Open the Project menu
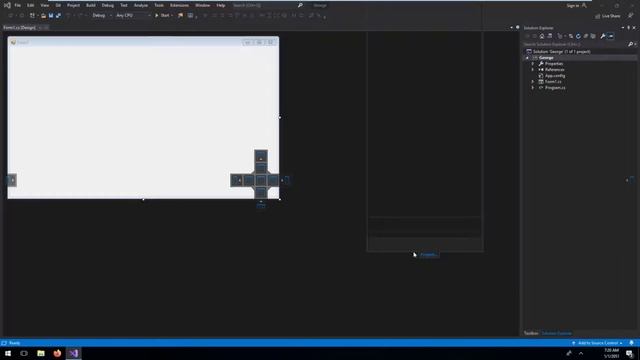 coord(73,5)
